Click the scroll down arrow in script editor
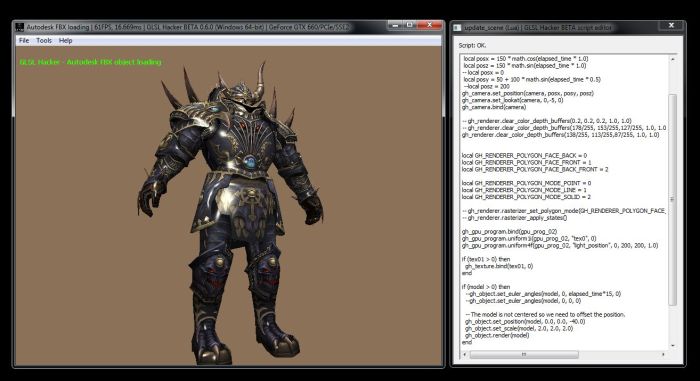Image resolution: width=700 pixels, height=381 pixels. (672, 346)
